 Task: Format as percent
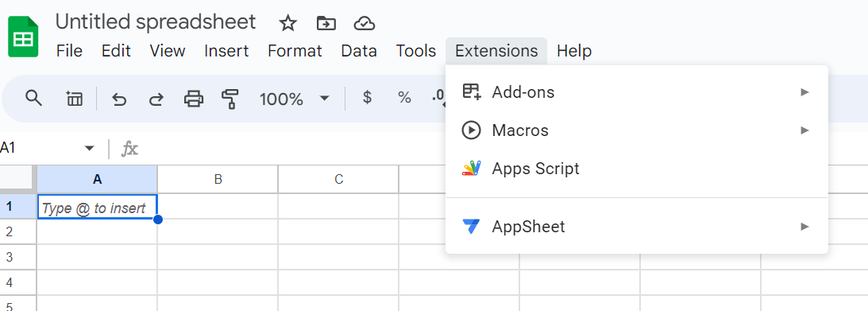tap(405, 98)
